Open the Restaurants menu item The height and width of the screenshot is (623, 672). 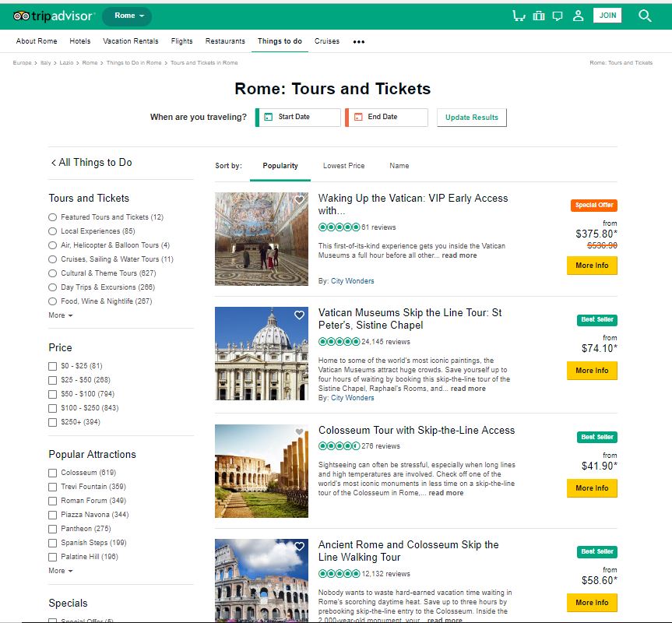click(x=225, y=40)
